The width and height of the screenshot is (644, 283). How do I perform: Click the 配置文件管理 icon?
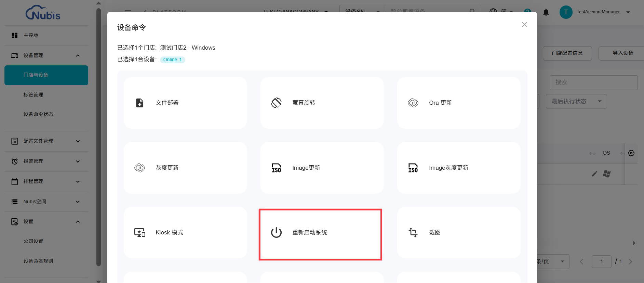(14, 141)
